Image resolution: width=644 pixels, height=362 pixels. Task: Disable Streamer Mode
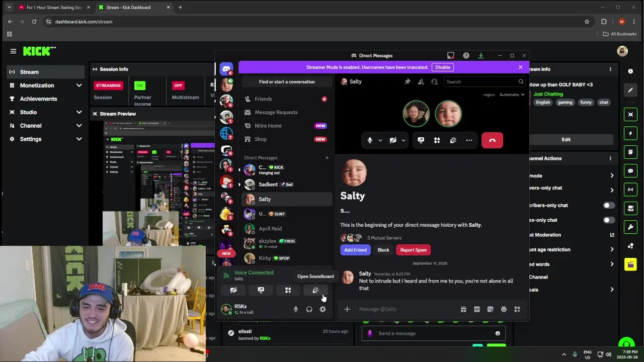443,67
